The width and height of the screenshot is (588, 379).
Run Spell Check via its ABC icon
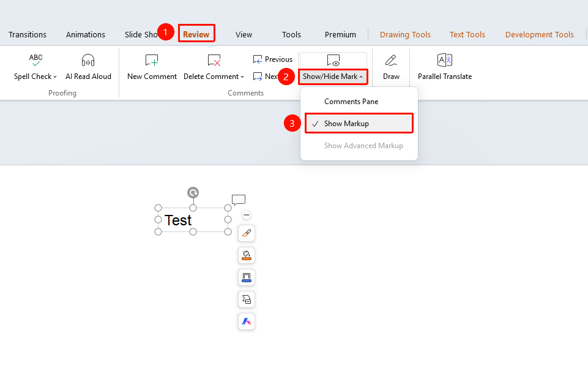[x=35, y=60]
